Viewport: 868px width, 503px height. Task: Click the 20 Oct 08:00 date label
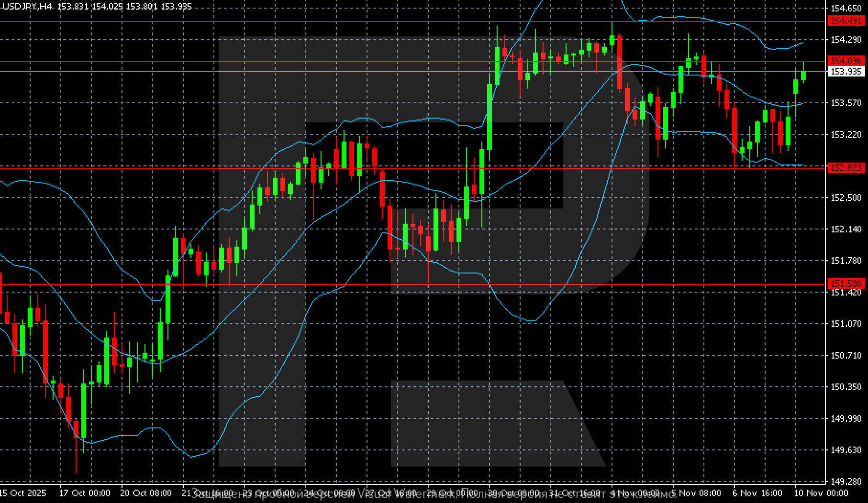coord(145,494)
